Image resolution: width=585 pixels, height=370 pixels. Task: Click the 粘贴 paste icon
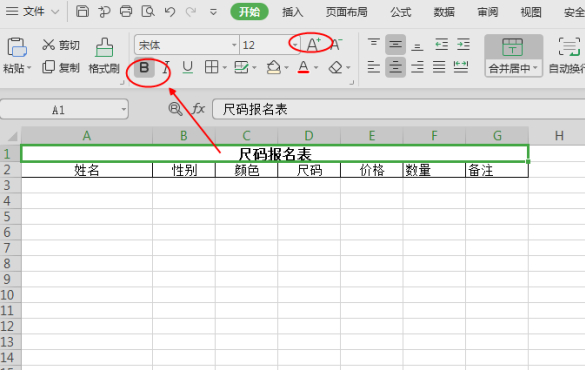coord(17,47)
